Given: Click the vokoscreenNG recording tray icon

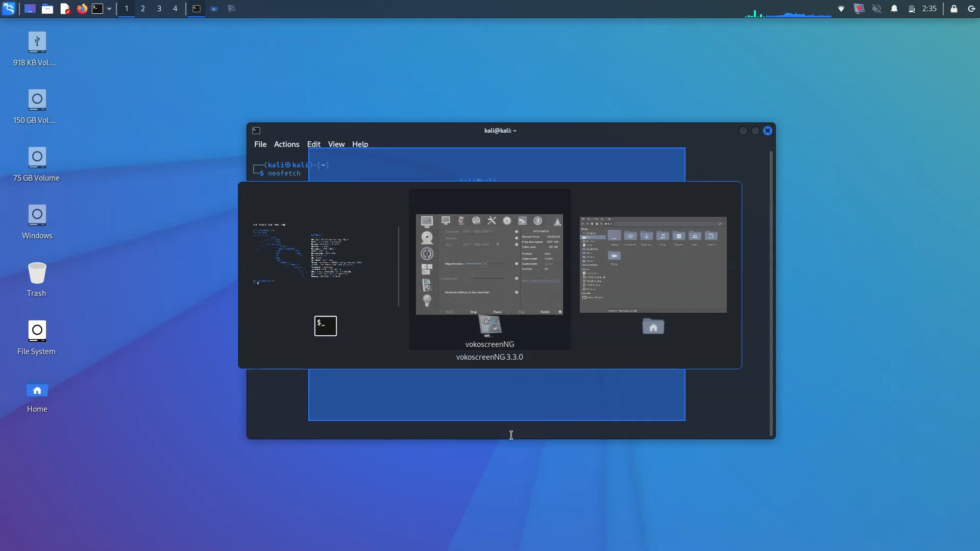Looking at the screenshot, I should coord(860,8).
